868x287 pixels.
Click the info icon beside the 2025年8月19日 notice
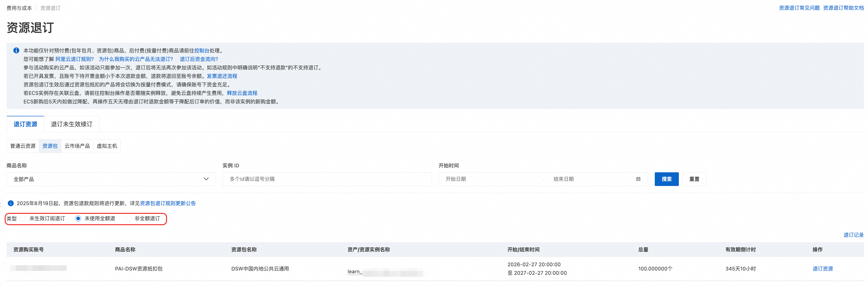pyautogui.click(x=11, y=203)
